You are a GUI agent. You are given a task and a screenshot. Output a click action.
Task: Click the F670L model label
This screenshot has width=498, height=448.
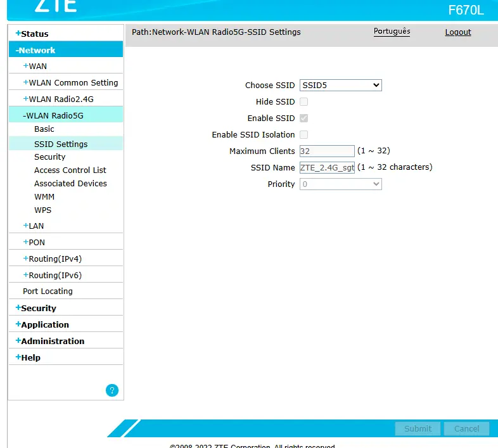(x=466, y=10)
